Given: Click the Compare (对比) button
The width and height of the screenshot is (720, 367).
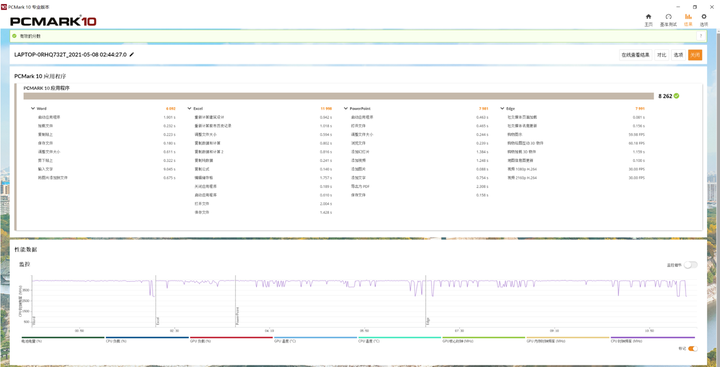Looking at the screenshot, I should [x=661, y=55].
